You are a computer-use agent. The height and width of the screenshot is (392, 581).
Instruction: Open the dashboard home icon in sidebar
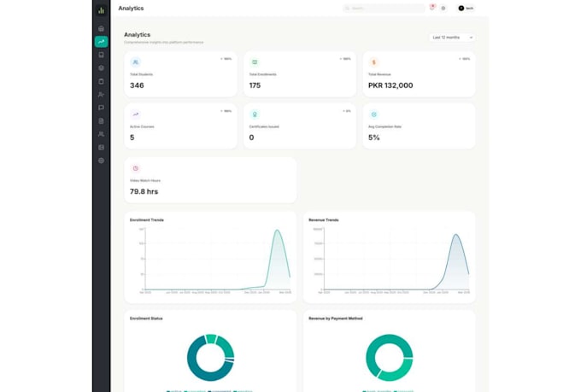coord(101,28)
